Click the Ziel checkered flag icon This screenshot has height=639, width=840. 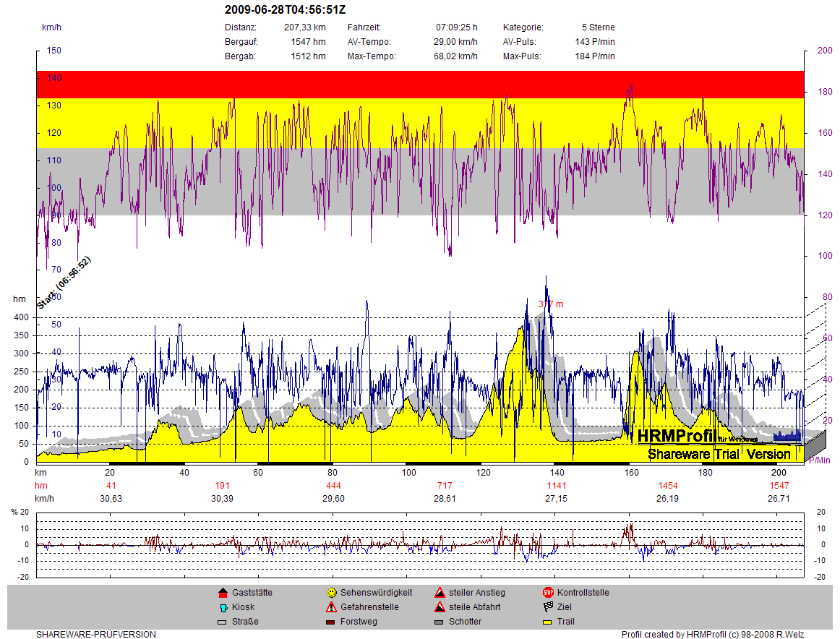548,607
